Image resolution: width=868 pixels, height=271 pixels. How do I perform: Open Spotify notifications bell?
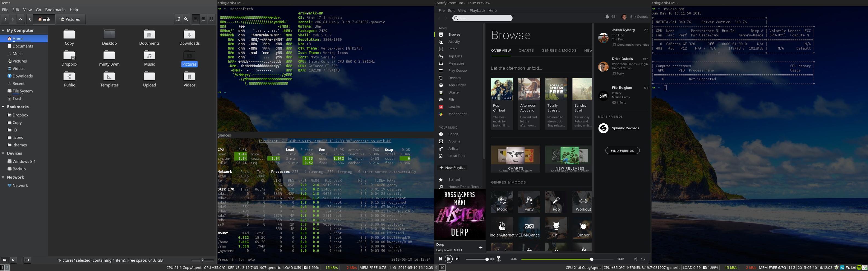[607, 16]
